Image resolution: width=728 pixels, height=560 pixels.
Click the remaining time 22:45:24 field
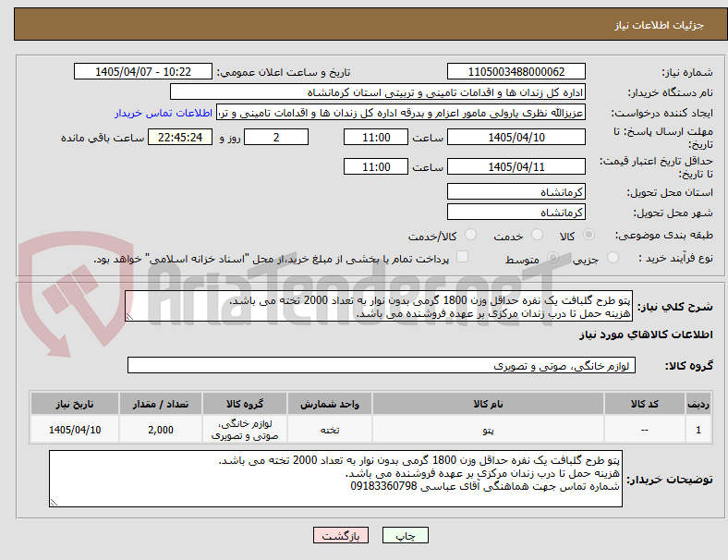click(x=180, y=138)
